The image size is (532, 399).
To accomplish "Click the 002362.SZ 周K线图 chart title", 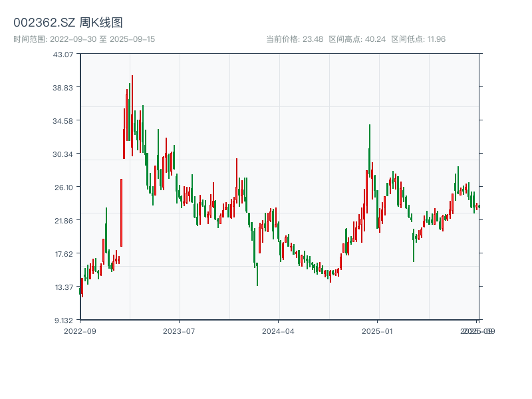I will click(x=68, y=23).
